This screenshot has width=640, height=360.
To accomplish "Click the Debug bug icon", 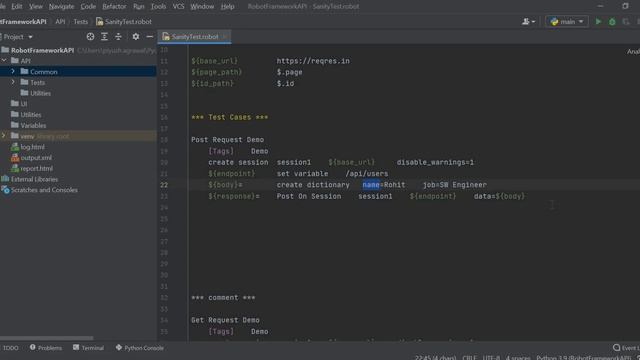I will point(612,22).
